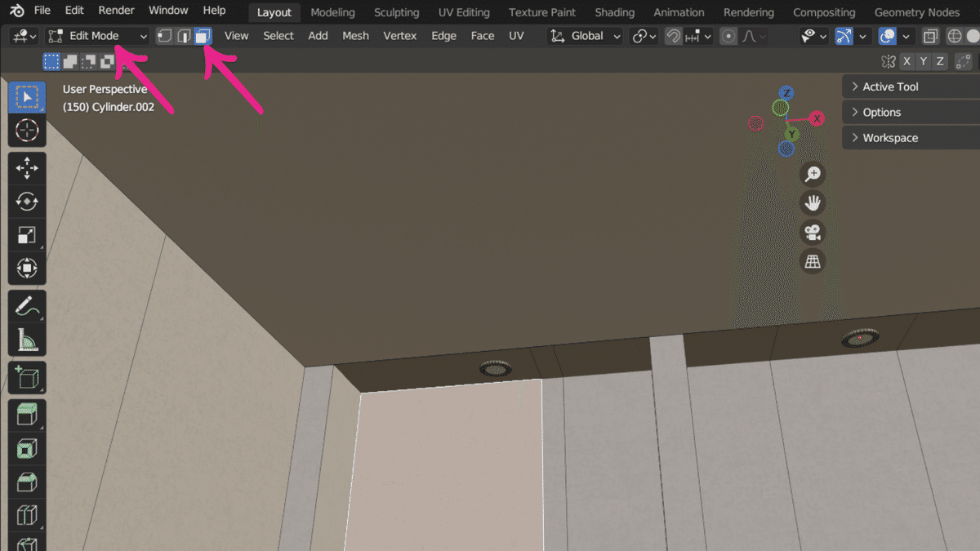The image size is (980, 551).
Task: Select the Inset Faces tool
Action: click(27, 447)
